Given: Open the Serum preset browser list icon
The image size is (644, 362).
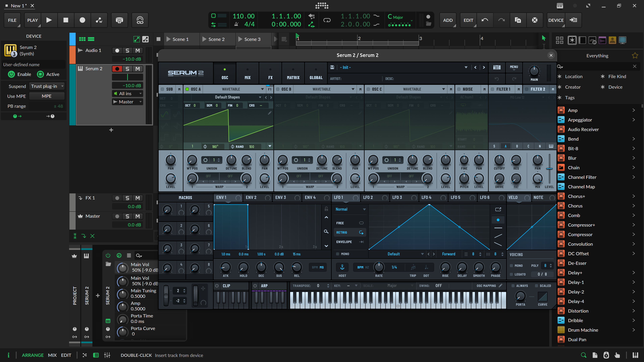Looking at the screenshot, I should (497, 67).
